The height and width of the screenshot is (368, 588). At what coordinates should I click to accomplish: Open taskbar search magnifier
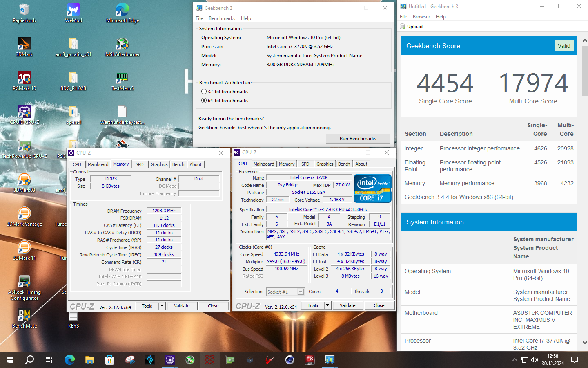29,360
